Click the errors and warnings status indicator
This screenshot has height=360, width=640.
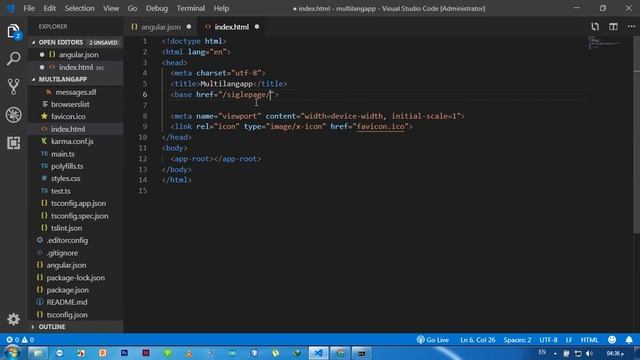point(20,340)
